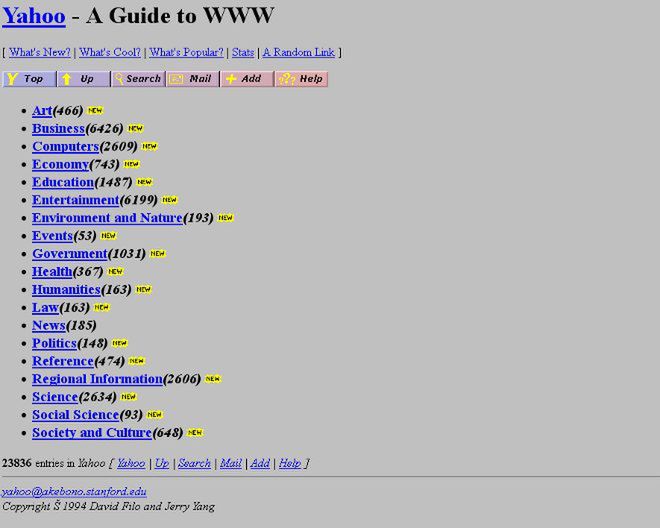Browse the Computers category

[66, 147]
